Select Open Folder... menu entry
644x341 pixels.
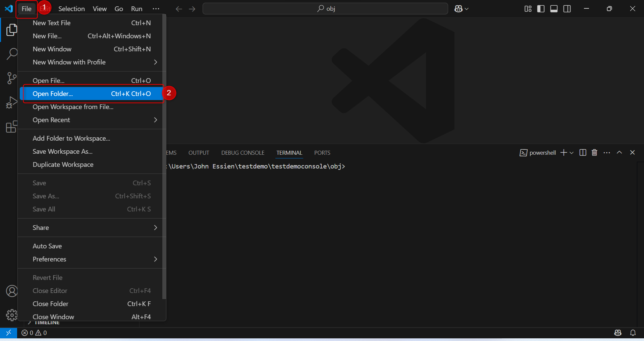click(x=92, y=94)
